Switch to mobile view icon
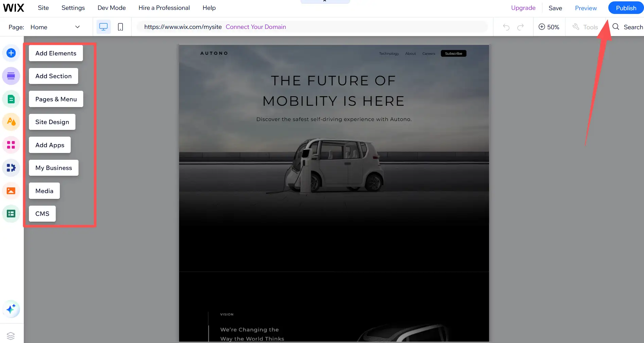 [x=120, y=27]
